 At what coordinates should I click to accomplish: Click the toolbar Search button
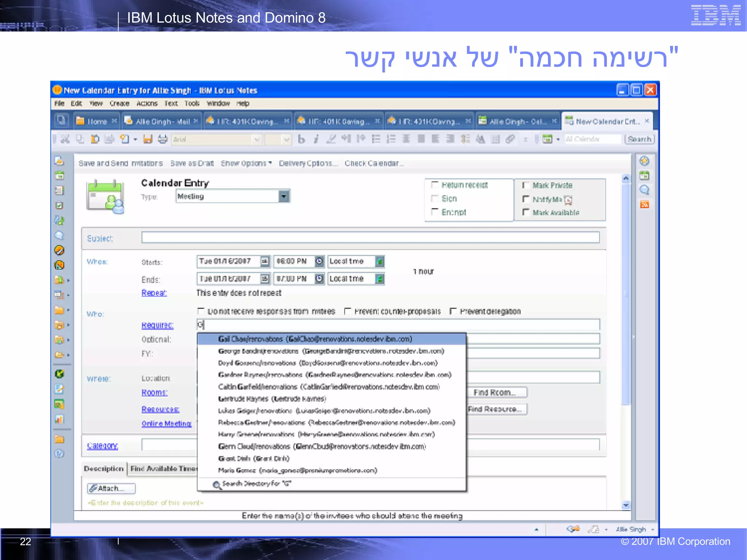pyautogui.click(x=640, y=139)
